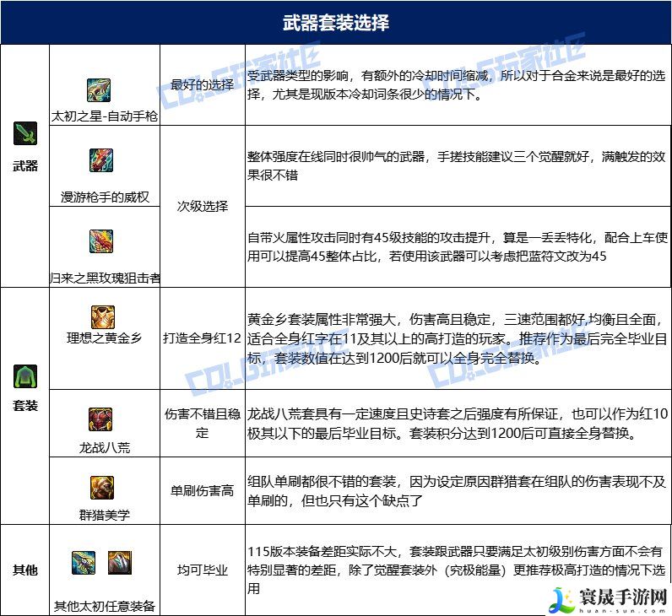Click the left pistol icon in 其他 row

point(84,563)
